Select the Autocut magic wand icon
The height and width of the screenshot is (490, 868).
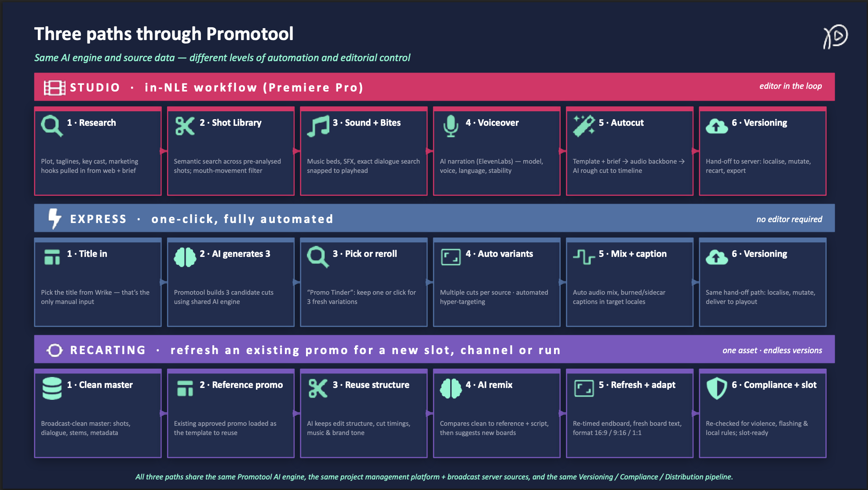(x=584, y=126)
